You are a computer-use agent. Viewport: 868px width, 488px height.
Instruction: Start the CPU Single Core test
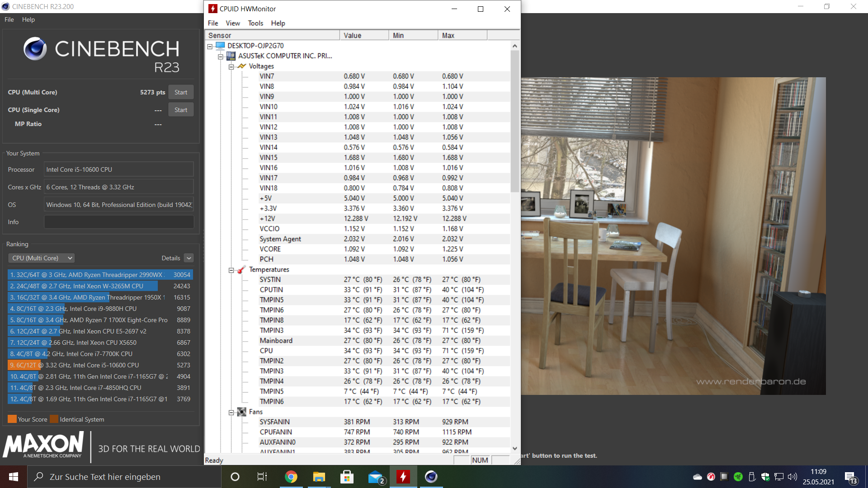coord(181,110)
